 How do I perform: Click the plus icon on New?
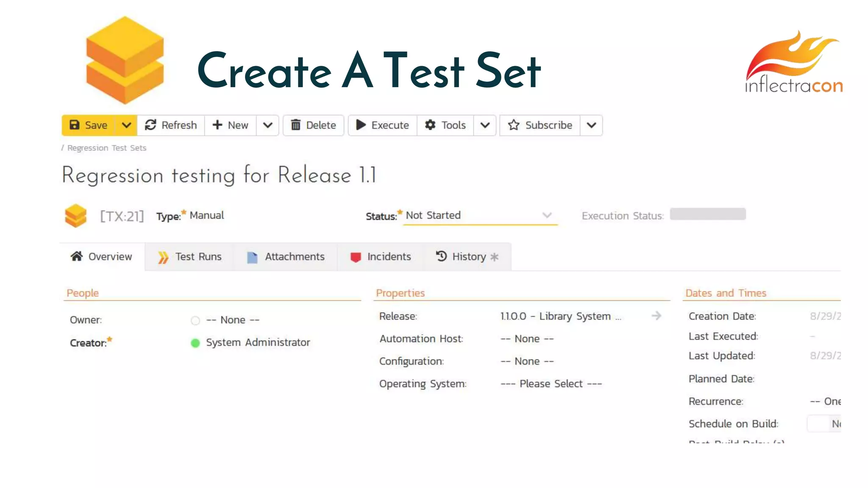217,125
